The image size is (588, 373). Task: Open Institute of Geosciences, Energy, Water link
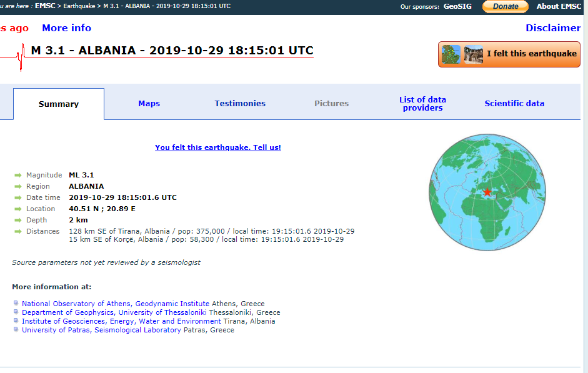121,321
